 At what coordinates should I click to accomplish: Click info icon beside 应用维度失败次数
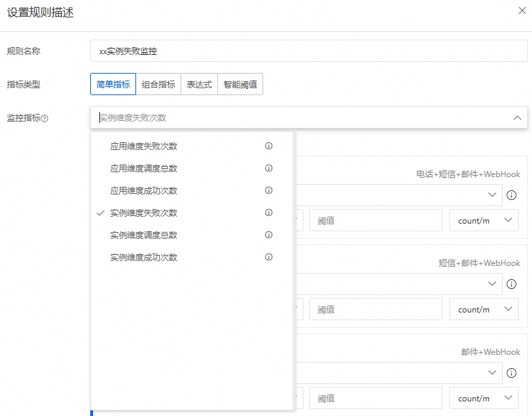[x=269, y=146]
